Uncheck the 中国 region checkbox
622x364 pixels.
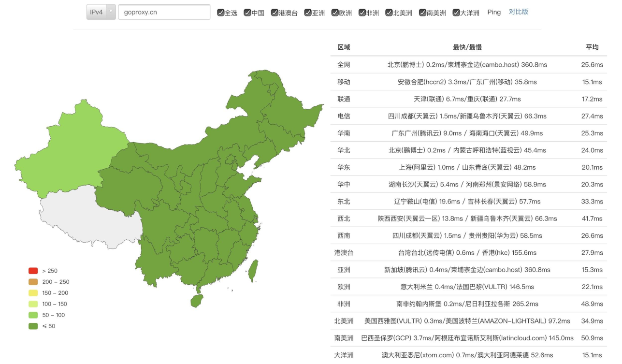click(x=247, y=13)
